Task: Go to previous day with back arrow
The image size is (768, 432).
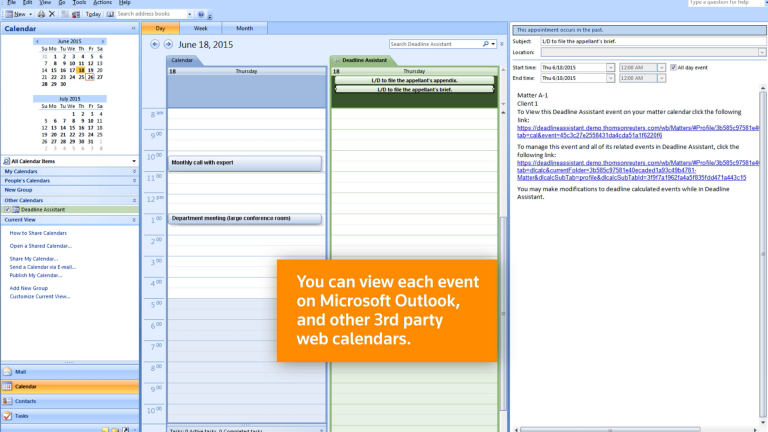Action: tap(155, 44)
